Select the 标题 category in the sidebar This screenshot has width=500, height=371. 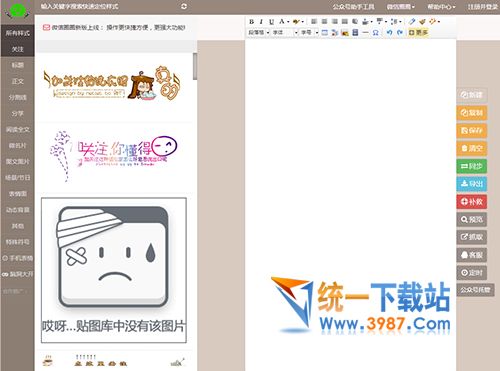(x=17, y=65)
